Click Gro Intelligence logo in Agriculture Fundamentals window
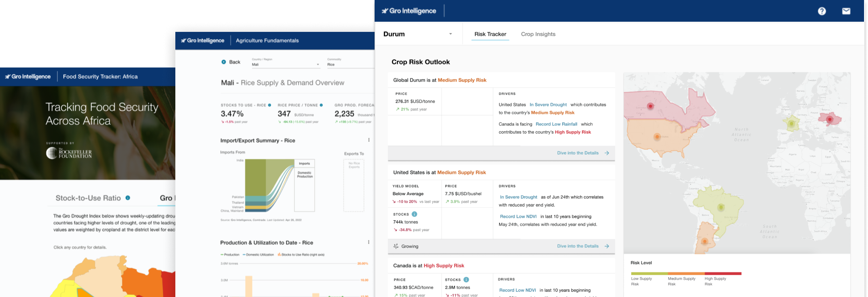Viewport: 868px width, 297px height. coord(203,41)
